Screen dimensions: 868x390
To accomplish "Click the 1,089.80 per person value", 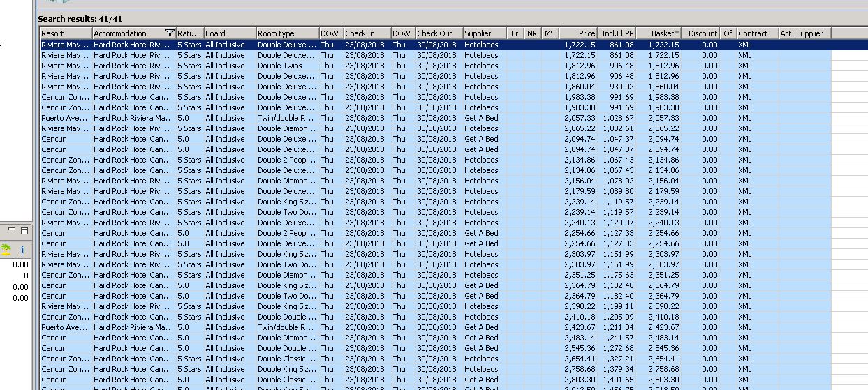I will coord(618,191).
